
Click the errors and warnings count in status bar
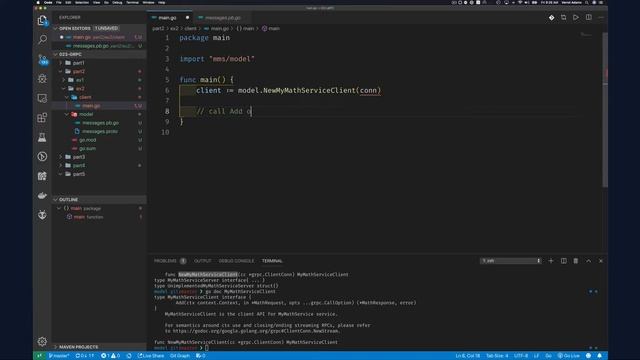(x=110, y=356)
